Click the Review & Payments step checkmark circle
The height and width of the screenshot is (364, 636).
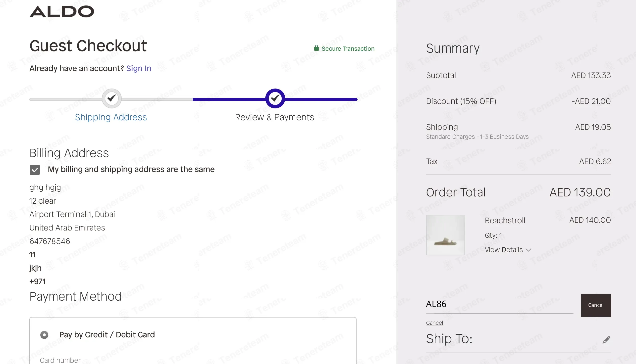[x=275, y=98]
